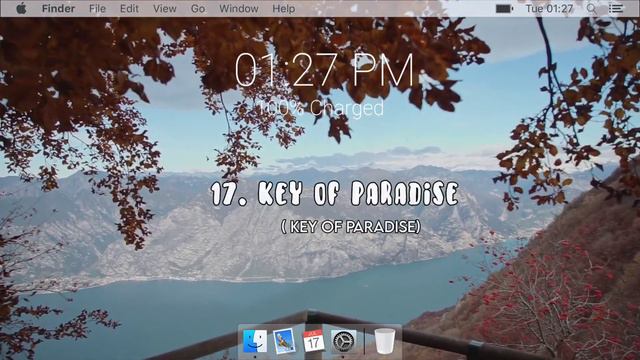Open the Finder menu

(x=58, y=9)
